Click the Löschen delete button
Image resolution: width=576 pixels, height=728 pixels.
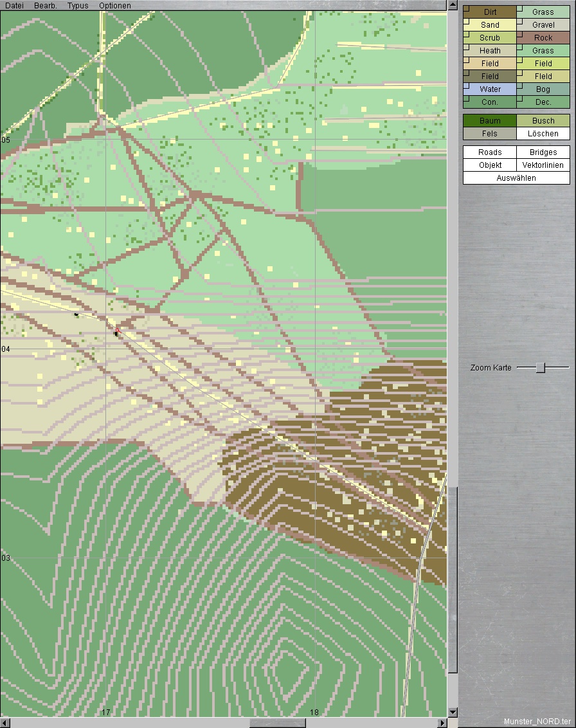point(543,134)
